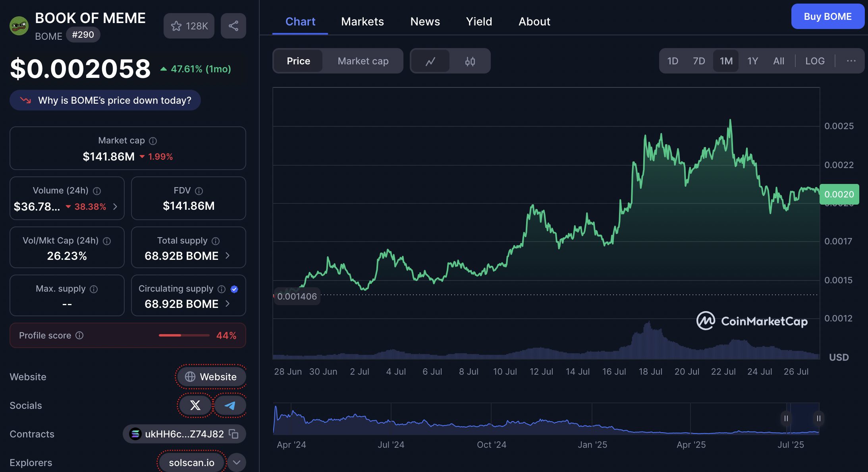868x472 pixels.
Task: Click the 26.23% Vol/Mkt Cap value
Action: 67,256
